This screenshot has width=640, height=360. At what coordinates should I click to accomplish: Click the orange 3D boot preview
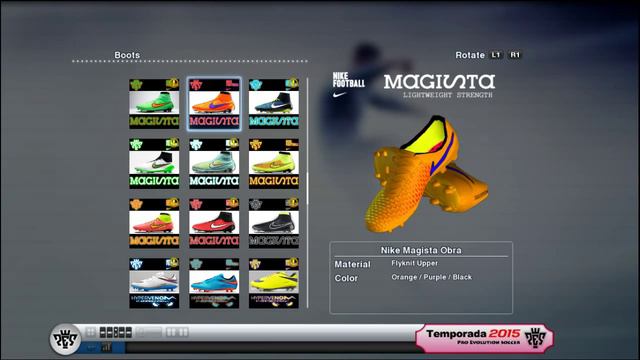coord(426,174)
